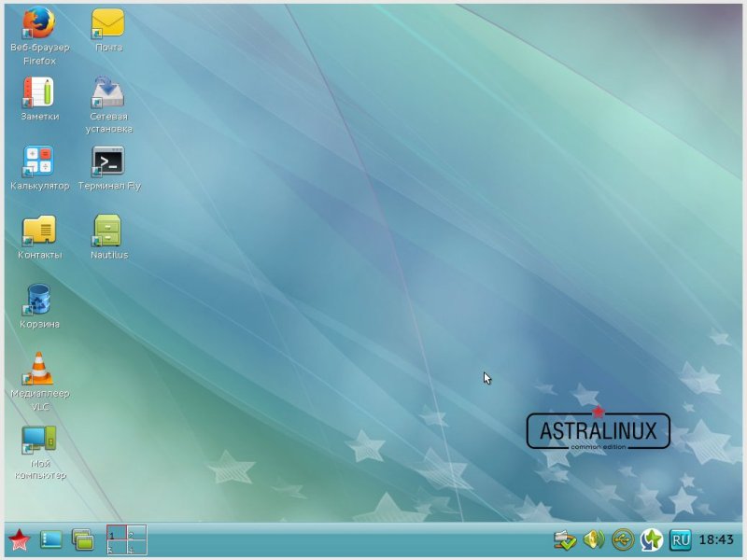Launch the Nautilus file manager
747x560 pixels.
coord(106,229)
